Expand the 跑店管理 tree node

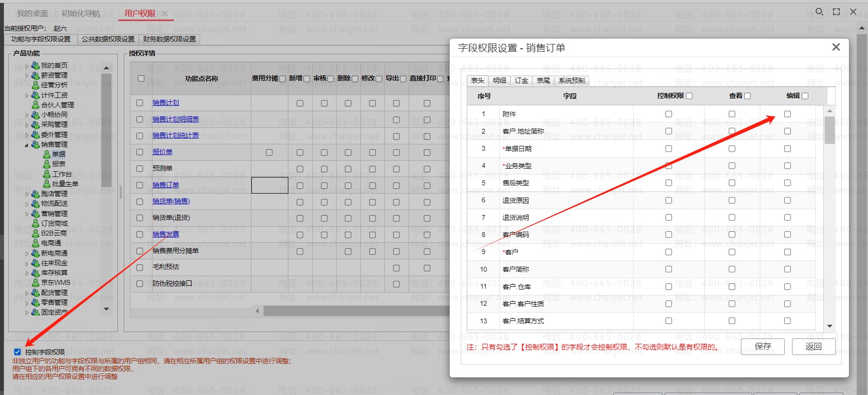tap(27, 194)
